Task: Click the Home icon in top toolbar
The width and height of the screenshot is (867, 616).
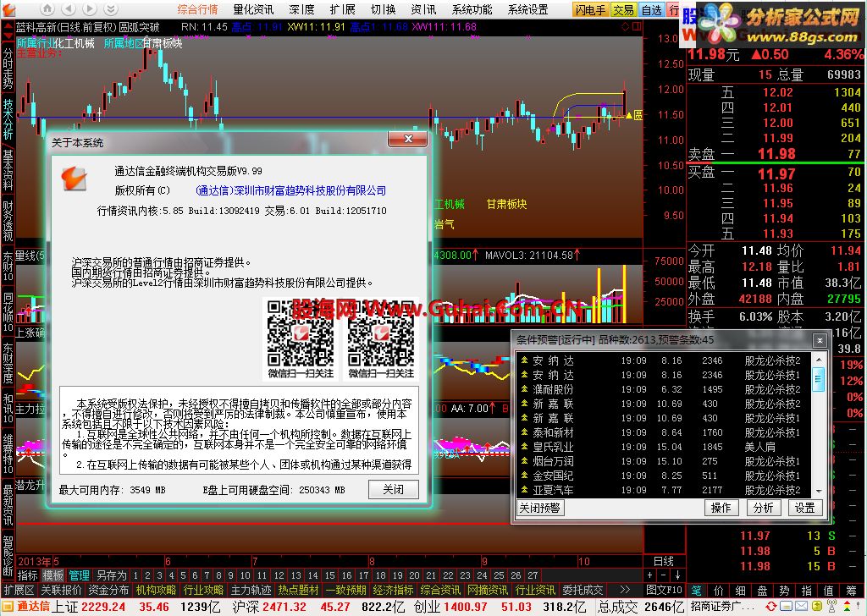Action: coord(47,8)
